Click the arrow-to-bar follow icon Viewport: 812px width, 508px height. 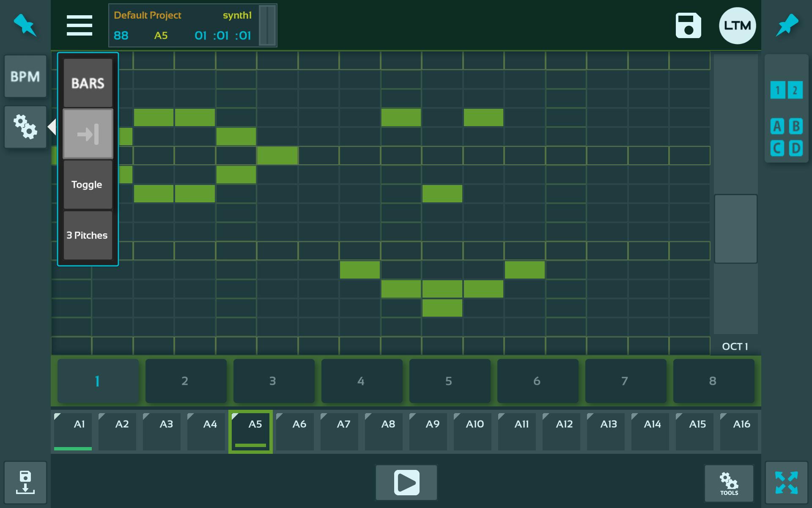point(88,134)
